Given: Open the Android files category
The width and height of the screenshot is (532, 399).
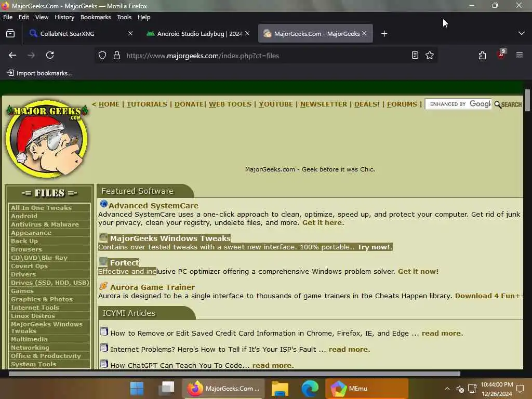Looking at the screenshot, I should (x=24, y=216).
